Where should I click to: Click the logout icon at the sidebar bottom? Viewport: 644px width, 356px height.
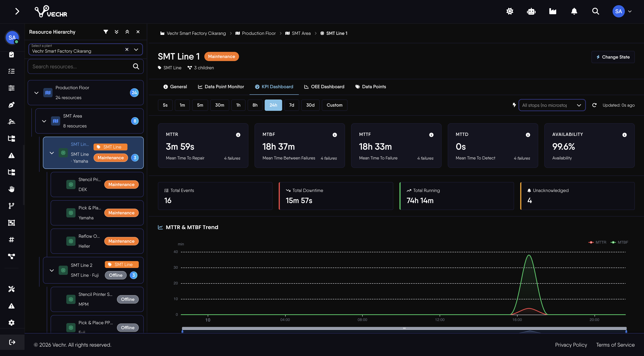pos(12,342)
